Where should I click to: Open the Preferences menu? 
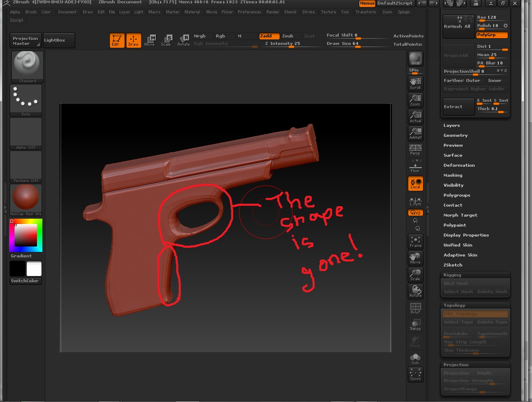pyautogui.click(x=249, y=12)
